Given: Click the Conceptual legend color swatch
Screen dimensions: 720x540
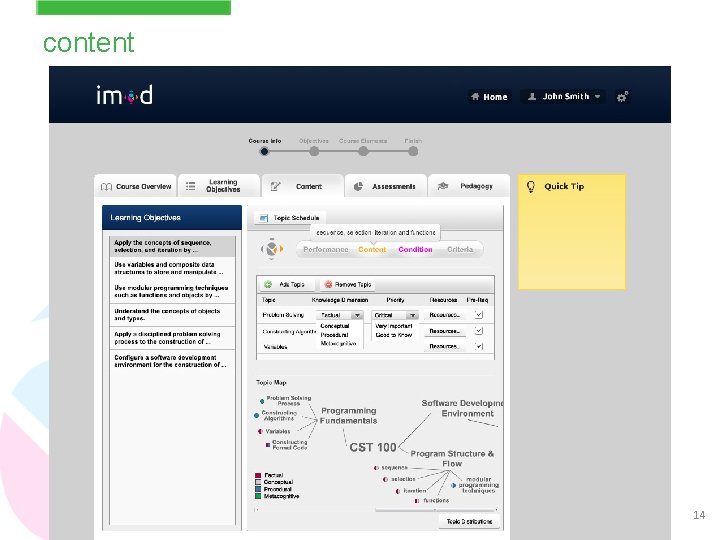Looking at the screenshot, I should (258, 482).
